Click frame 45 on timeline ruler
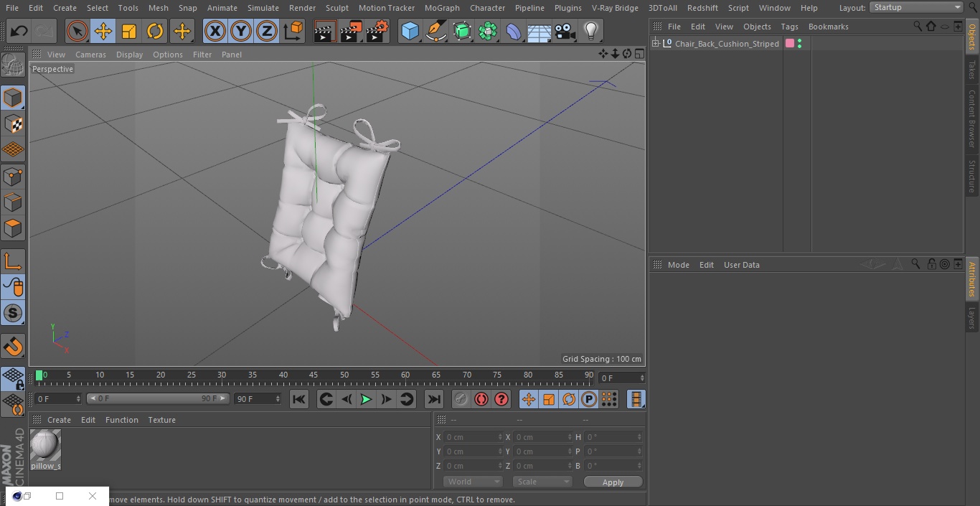This screenshot has width=980, height=506. click(314, 375)
